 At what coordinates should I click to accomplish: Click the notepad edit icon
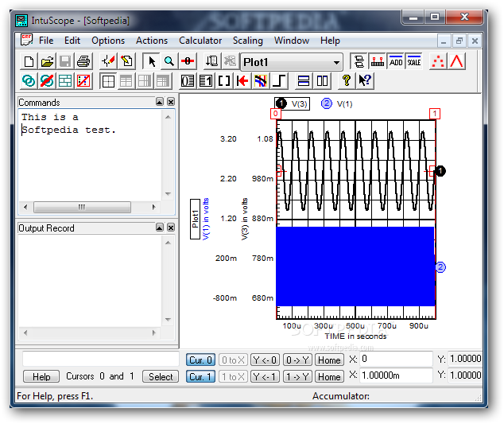point(126,61)
